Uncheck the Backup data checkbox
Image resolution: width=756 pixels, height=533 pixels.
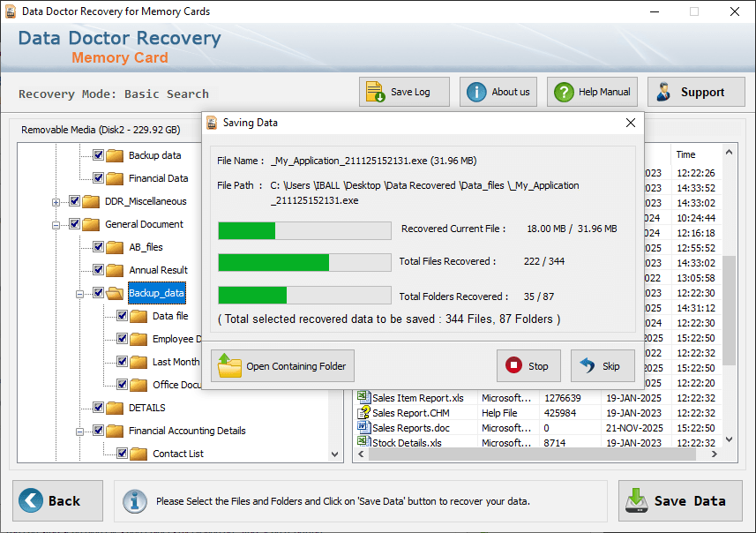(x=98, y=154)
